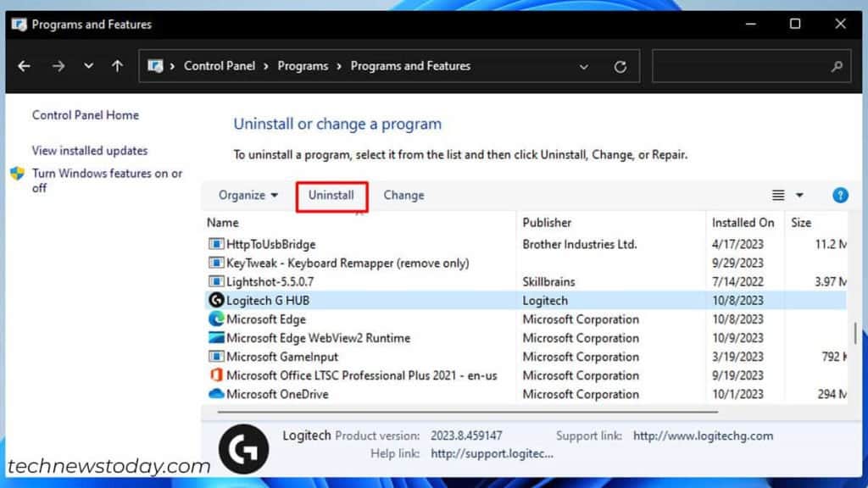Refresh the programs list
The image size is (868, 488).
click(620, 67)
